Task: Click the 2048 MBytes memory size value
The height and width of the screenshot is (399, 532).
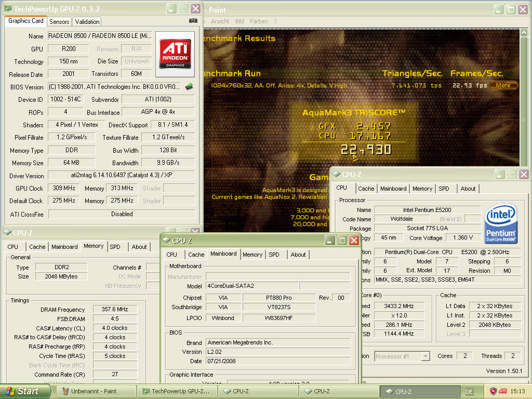Action: coord(61,276)
